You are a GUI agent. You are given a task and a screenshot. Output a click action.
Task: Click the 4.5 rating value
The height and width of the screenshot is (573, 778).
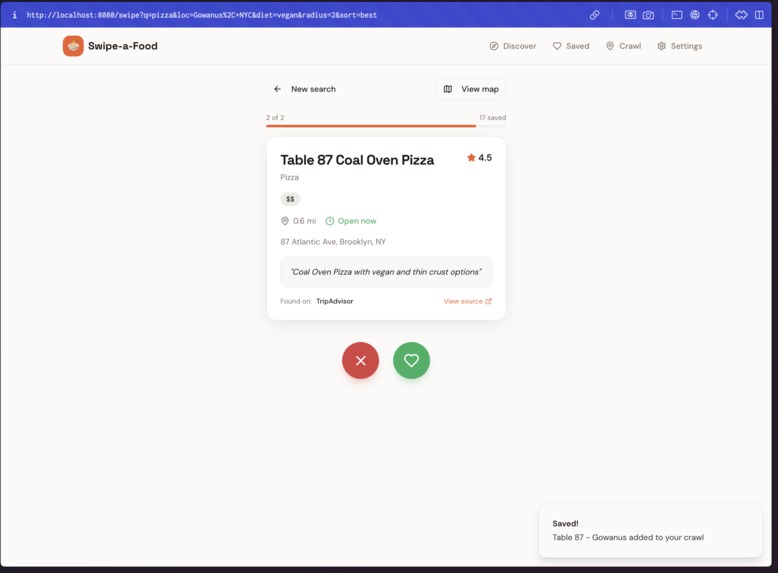485,157
